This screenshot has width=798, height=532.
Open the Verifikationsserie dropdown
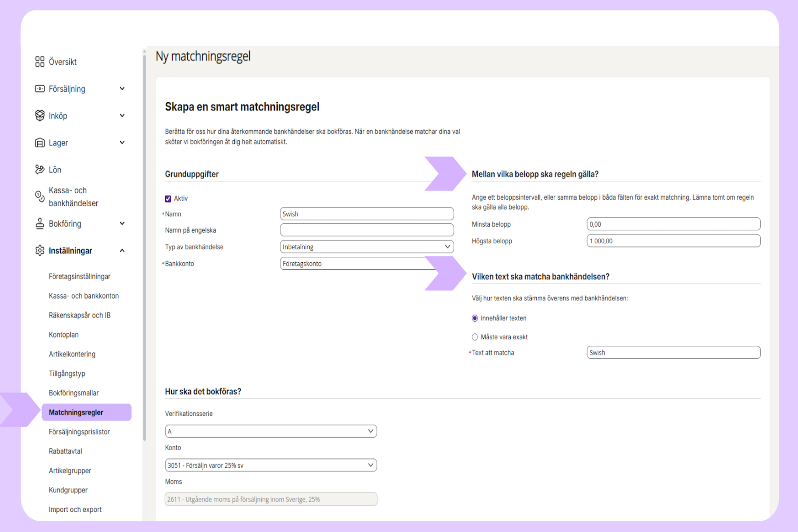coord(271,431)
